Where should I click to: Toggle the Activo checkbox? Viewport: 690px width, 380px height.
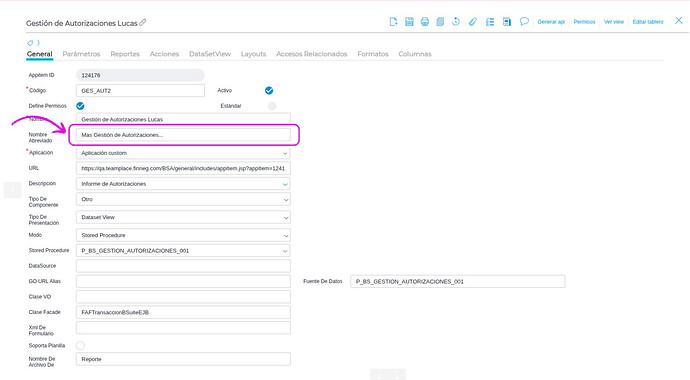(x=269, y=91)
